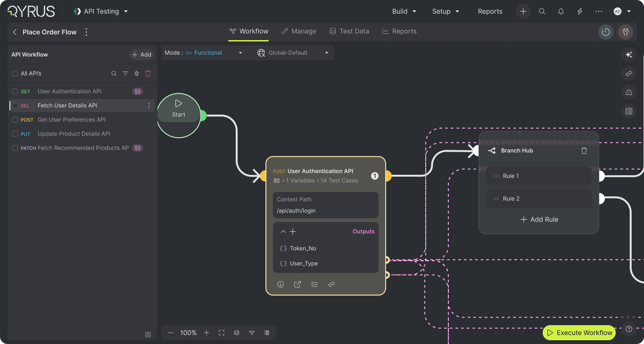644x344 pixels.
Task: Click the layers icon in zoom toolbar
Action: click(x=237, y=333)
